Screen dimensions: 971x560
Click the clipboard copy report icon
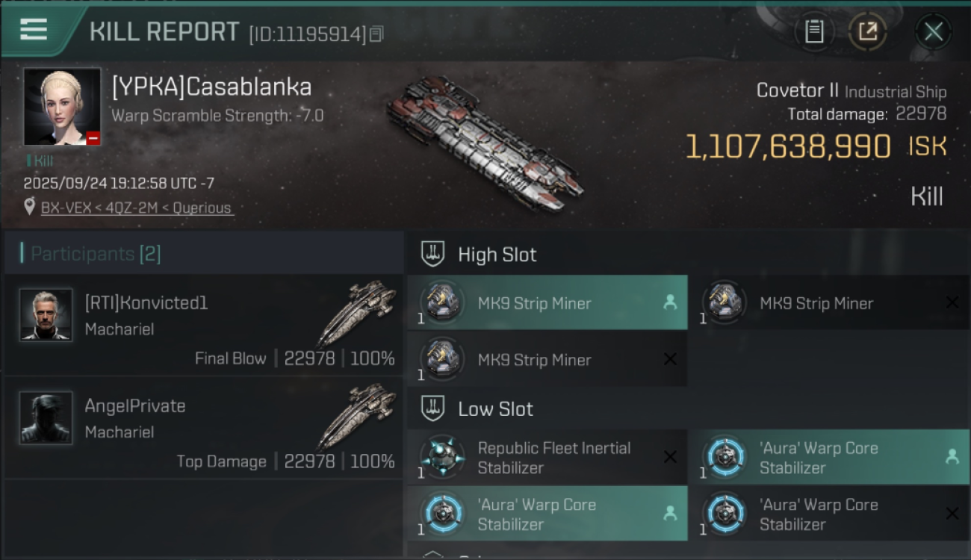[814, 31]
